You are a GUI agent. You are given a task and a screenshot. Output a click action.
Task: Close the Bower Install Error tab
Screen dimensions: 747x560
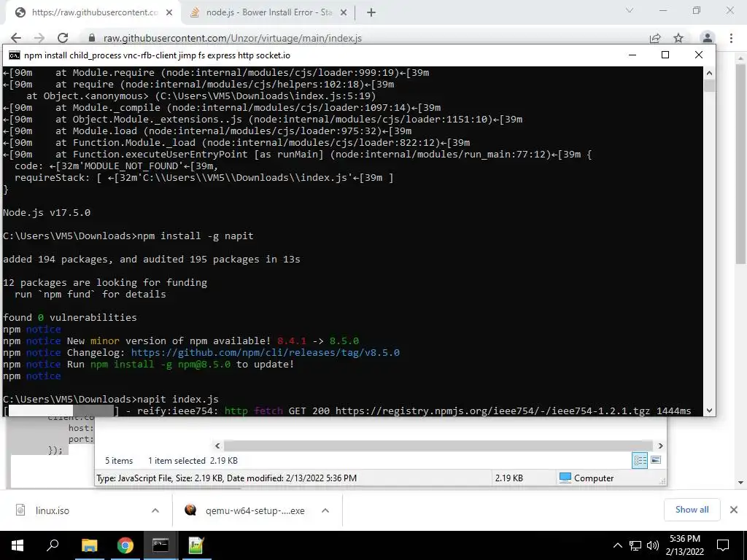tap(344, 12)
